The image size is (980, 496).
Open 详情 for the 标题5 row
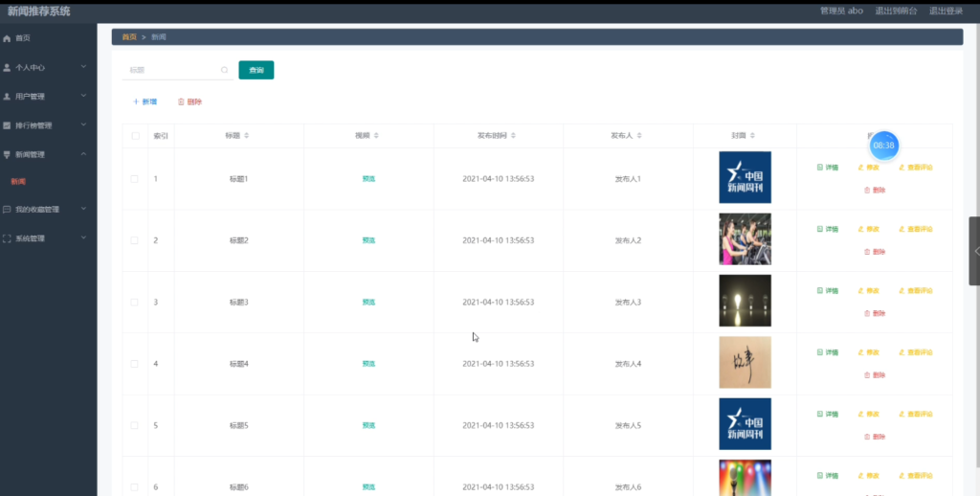pos(828,414)
